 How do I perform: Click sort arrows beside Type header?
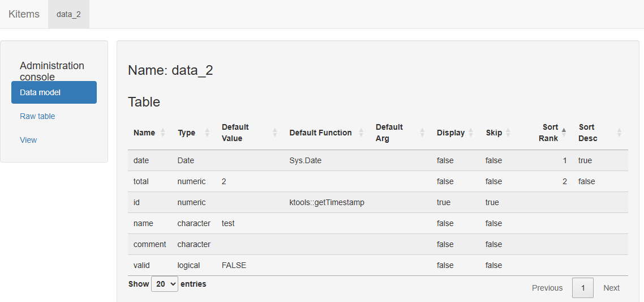[x=207, y=133]
